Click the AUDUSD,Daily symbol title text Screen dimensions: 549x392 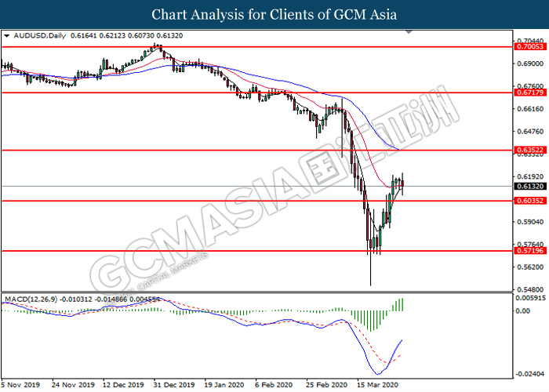tap(39, 36)
